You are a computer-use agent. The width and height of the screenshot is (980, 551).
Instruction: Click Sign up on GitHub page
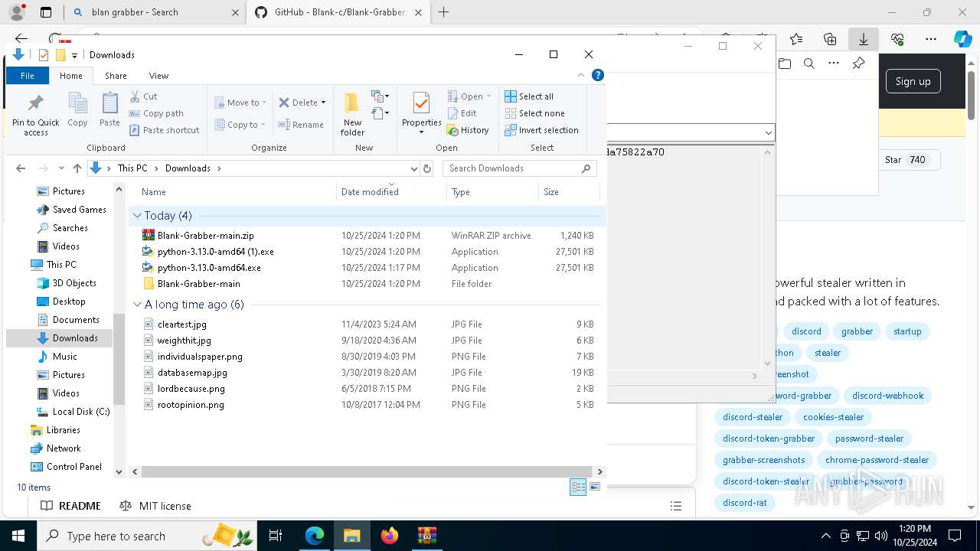tap(913, 81)
